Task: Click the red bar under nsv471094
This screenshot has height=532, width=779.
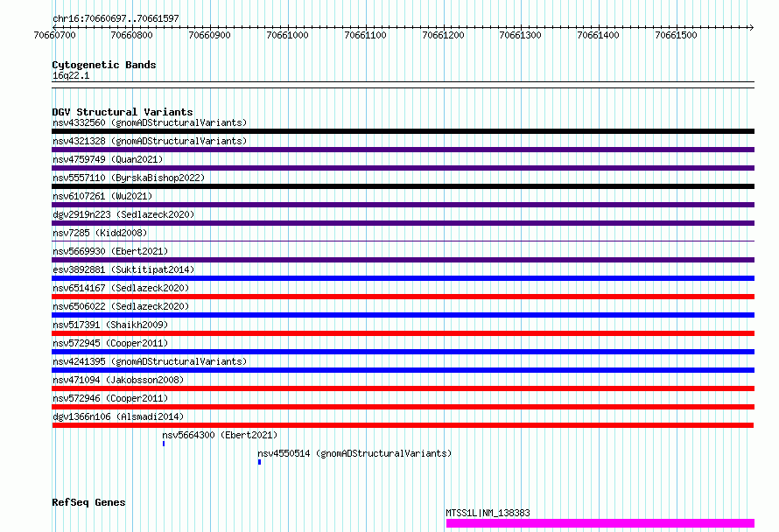Action: point(403,388)
